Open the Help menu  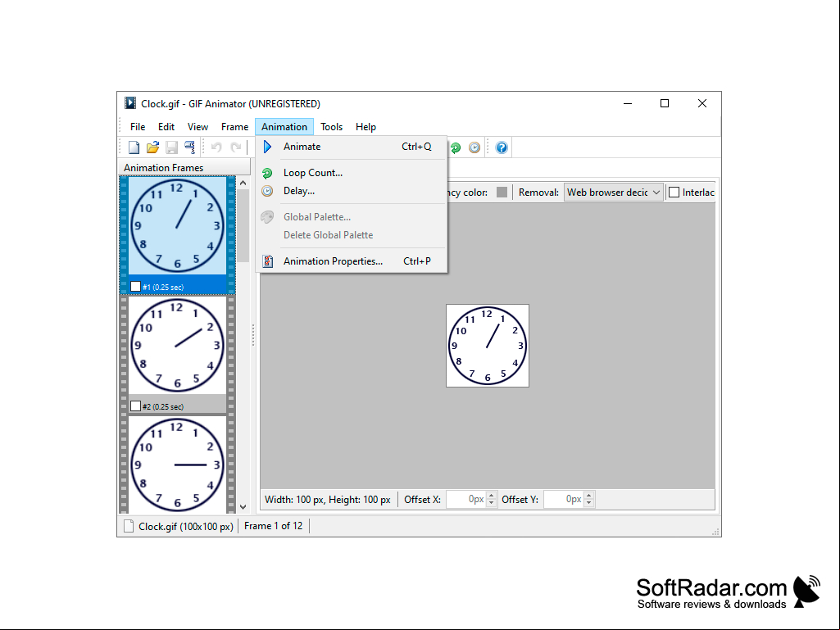point(366,127)
